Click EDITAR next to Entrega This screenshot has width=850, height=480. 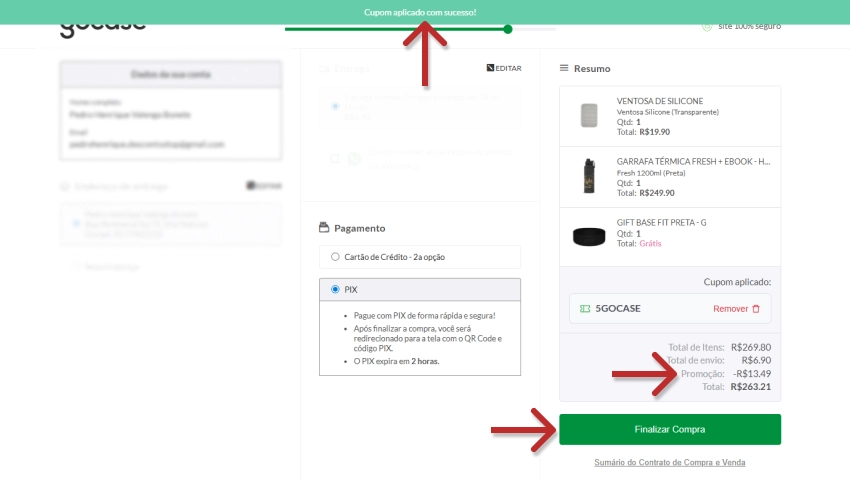[x=504, y=68]
